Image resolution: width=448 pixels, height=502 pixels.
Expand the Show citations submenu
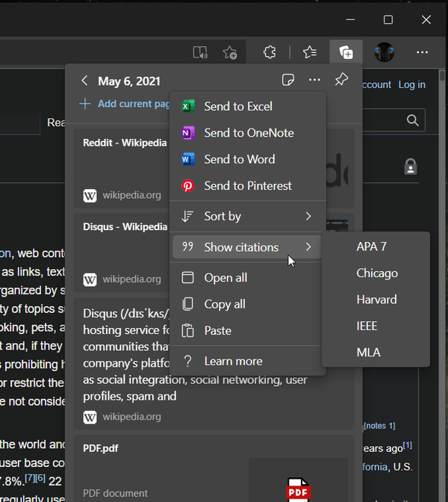click(x=247, y=247)
